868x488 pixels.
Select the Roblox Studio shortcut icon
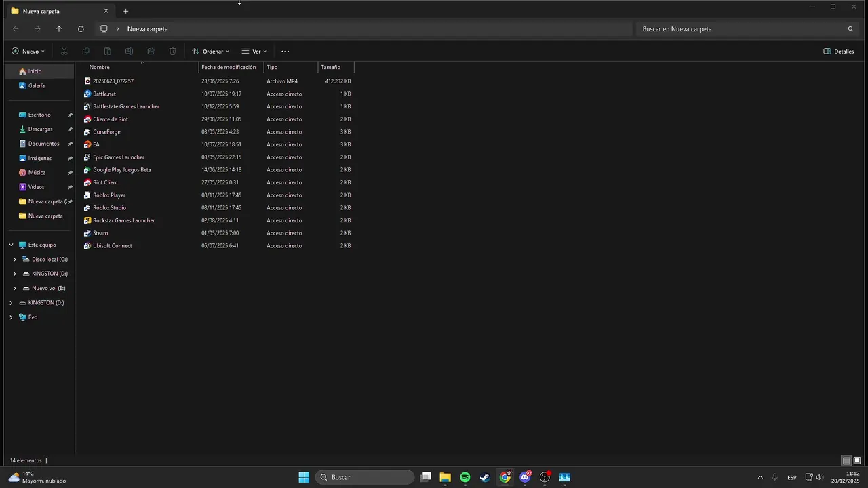87,208
